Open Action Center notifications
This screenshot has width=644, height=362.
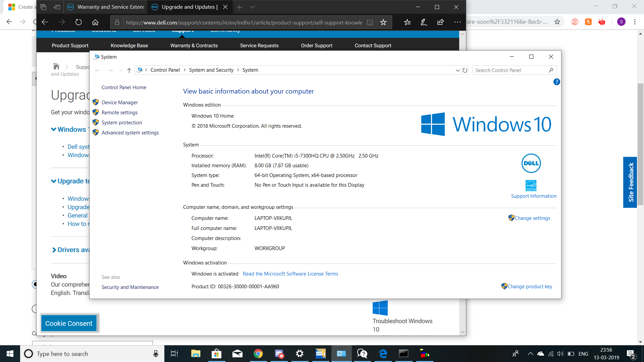(x=631, y=354)
